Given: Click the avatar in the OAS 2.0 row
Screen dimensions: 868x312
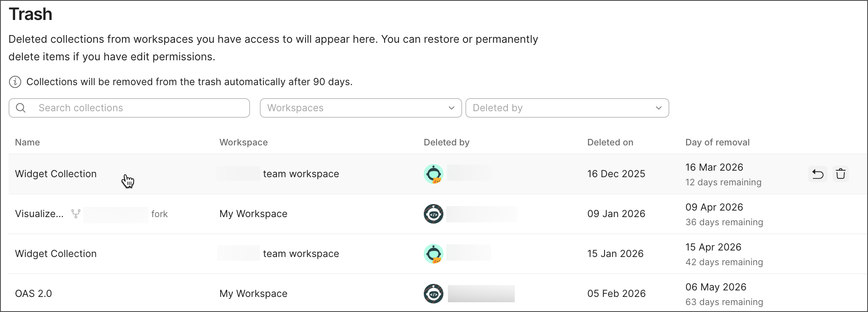Looking at the screenshot, I should [x=434, y=294].
